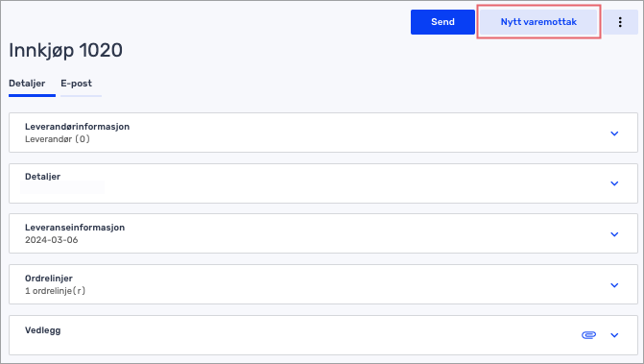Expand the Vedlegg section chevron
This screenshot has width=644, height=364.
pyautogui.click(x=614, y=335)
